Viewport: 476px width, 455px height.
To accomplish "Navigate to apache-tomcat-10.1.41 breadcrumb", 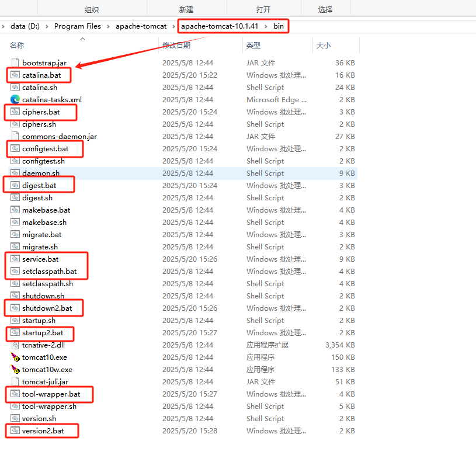I will (220, 26).
